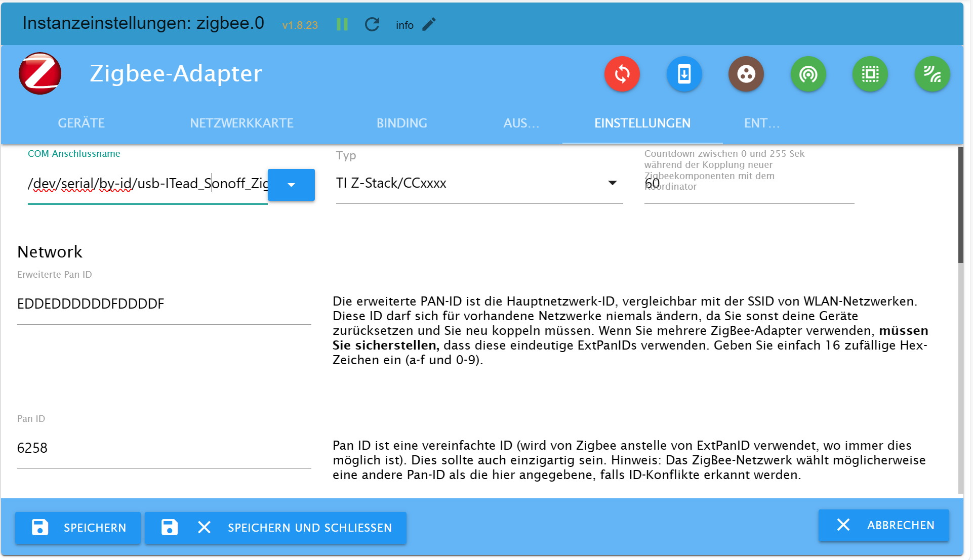Click the red restart sync round button
Image resolution: width=973 pixels, height=560 pixels.
tap(622, 74)
